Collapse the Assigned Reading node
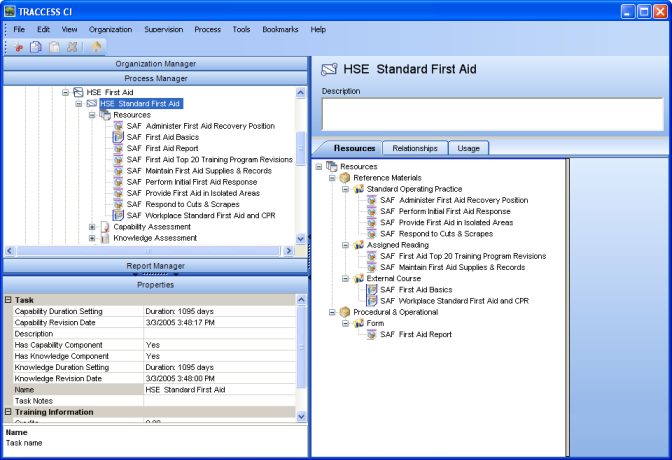The height and width of the screenshot is (460, 672). tap(345, 245)
